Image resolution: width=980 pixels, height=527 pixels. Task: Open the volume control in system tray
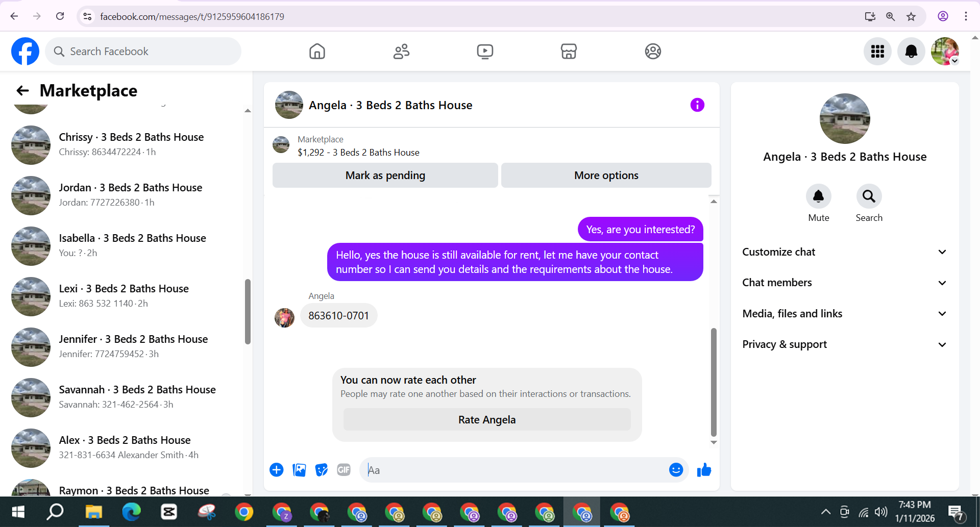click(881, 512)
